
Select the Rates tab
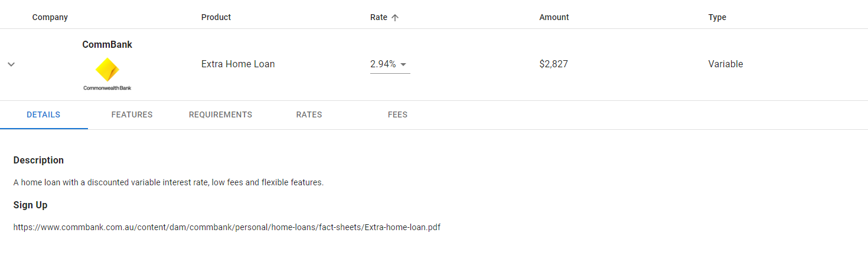309,114
